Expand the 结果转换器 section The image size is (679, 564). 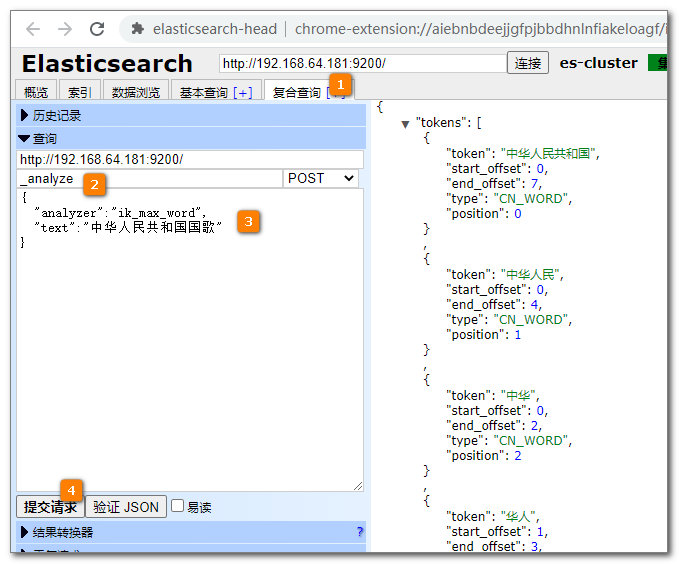click(191, 532)
